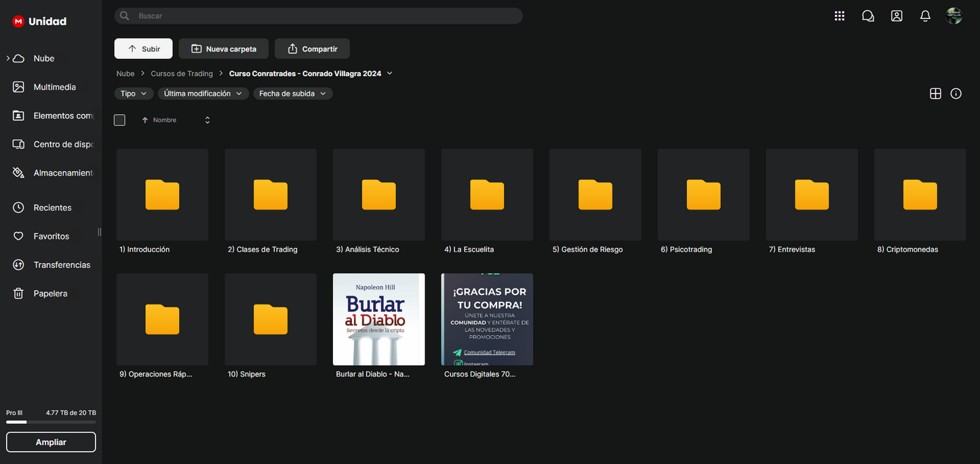Click the Subir upload button
The height and width of the screenshot is (464, 980).
(x=143, y=49)
